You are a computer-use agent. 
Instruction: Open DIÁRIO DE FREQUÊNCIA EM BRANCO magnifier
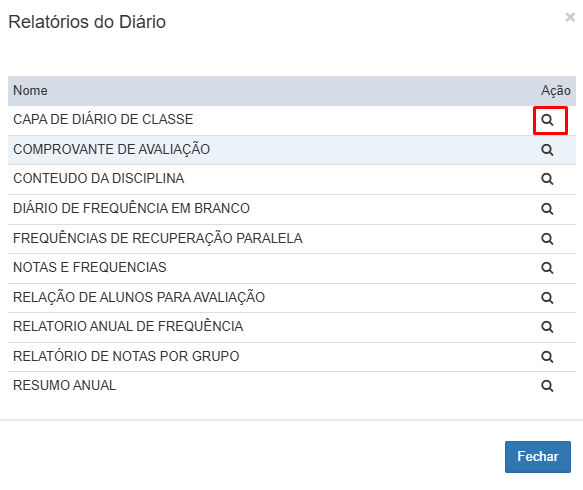click(547, 209)
